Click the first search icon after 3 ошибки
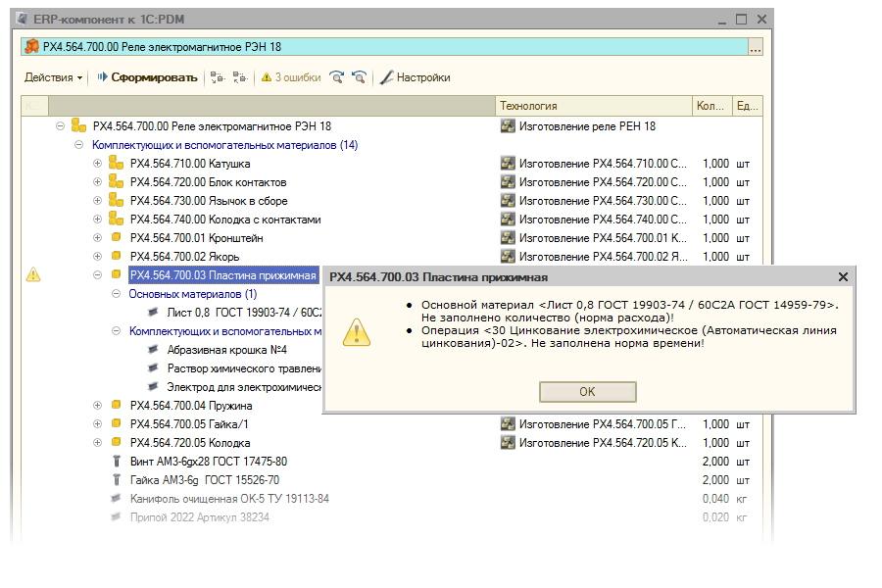The image size is (882, 588). tap(337, 77)
